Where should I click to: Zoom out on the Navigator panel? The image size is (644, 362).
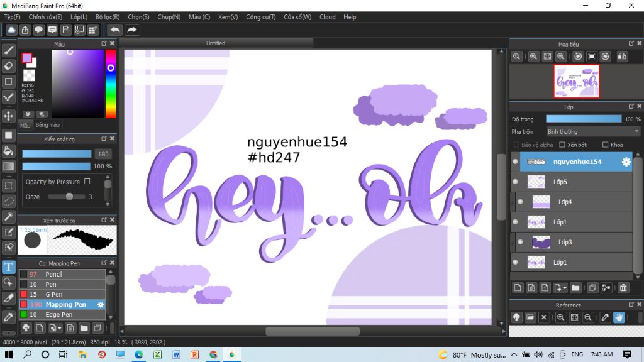[x=560, y=57]
